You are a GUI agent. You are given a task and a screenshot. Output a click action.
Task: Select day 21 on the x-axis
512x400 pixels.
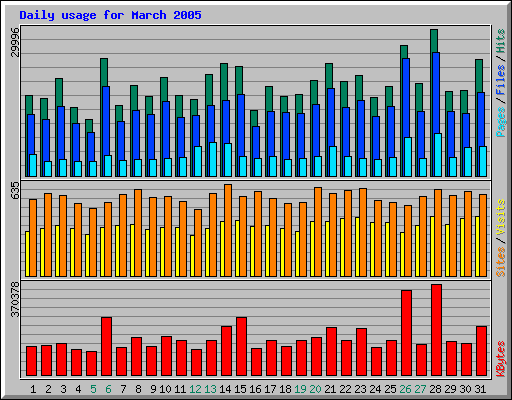coord(330,389)
